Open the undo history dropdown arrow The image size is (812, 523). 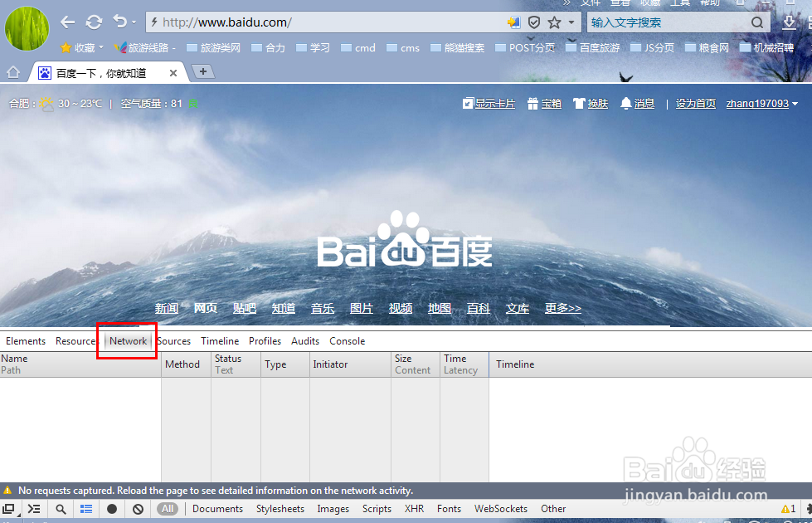[134, 22]
